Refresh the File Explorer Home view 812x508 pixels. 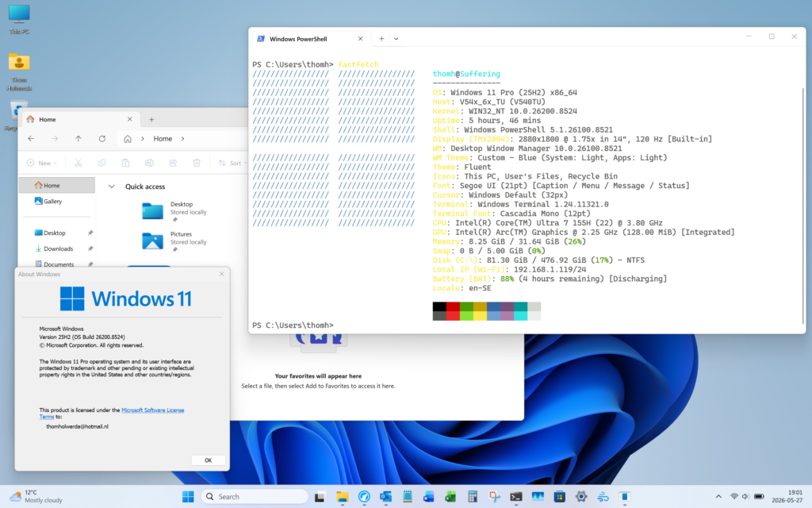(102, 138)
